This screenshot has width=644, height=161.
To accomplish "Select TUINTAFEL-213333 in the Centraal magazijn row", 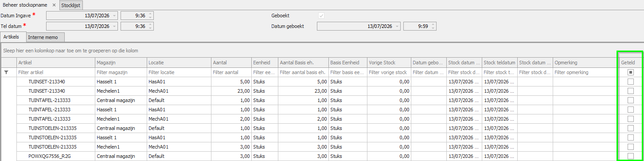I will pyautogui.click(x=55, y=100).
